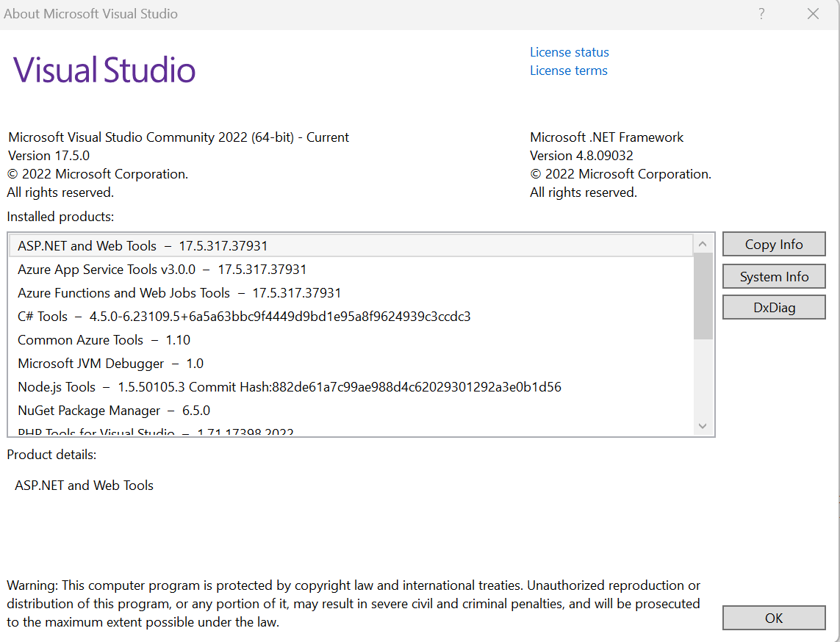
Task: Pick Node.js Tools from installed products
Action: click(x=289, y=387)
